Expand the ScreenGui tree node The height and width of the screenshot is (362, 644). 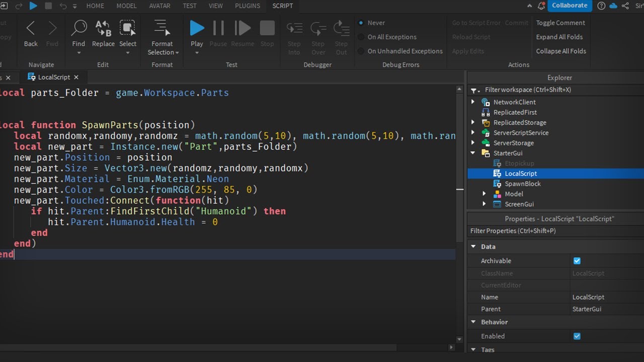point(485,204)
